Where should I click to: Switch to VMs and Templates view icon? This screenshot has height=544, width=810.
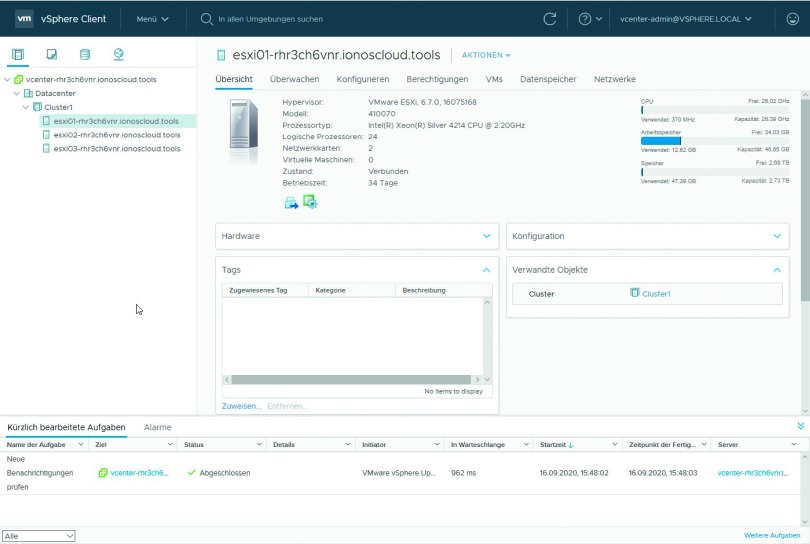pos(52,54)
